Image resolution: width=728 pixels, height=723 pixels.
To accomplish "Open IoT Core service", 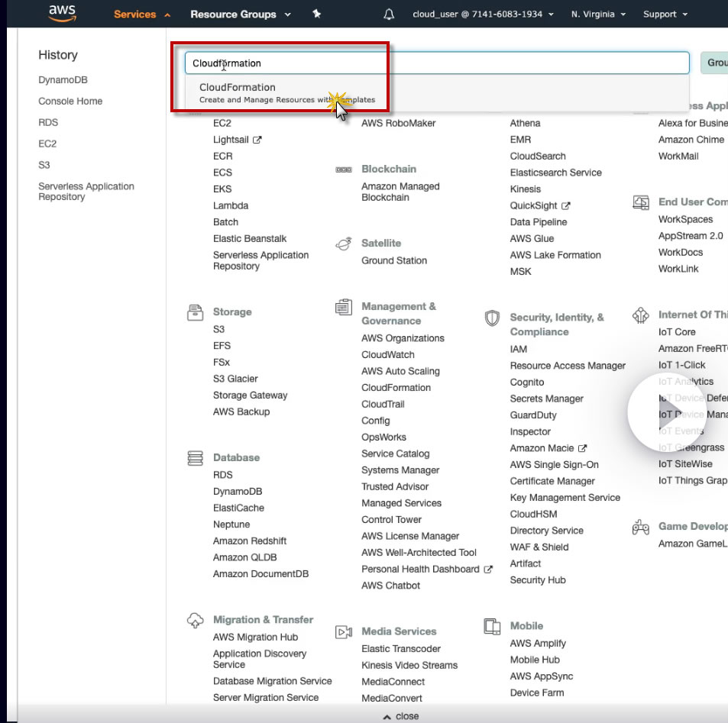I will coord(677,332).
